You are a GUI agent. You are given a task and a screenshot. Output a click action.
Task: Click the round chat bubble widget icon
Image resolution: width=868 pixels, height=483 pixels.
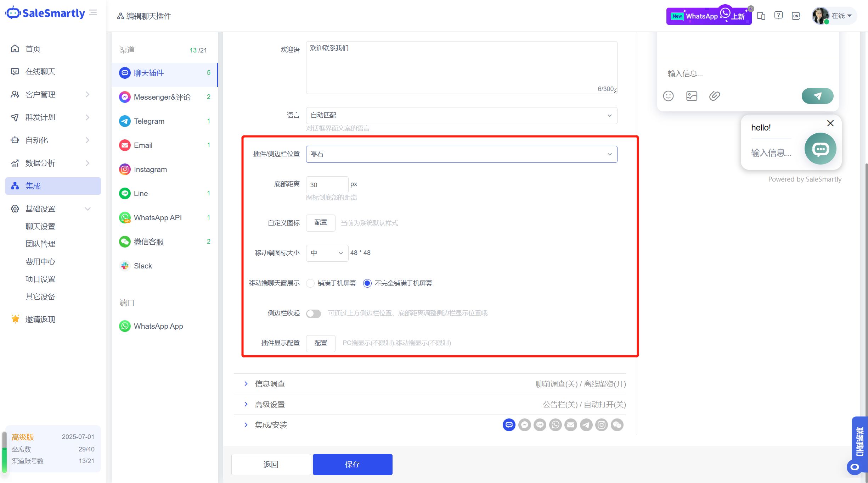pos(820,149)
